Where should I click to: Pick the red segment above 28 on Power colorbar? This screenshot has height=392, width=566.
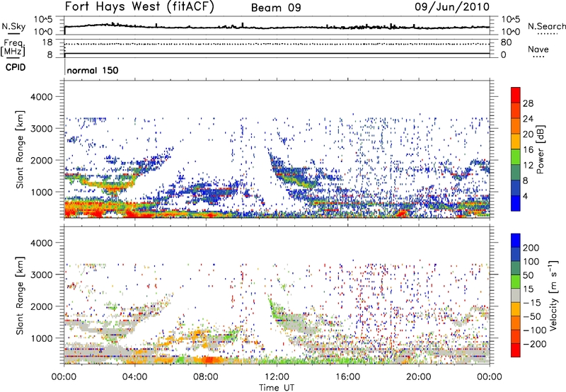coord(516,96)
